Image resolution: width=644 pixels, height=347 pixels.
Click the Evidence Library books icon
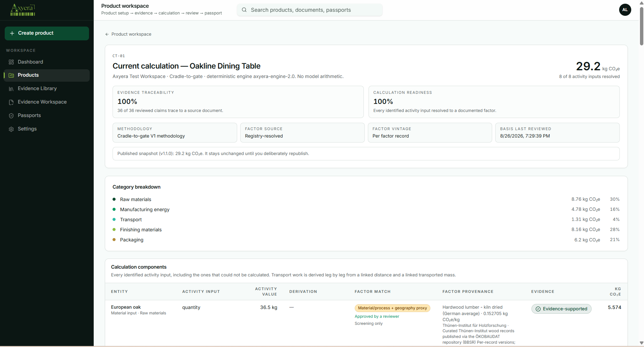[x=11, y=89]
